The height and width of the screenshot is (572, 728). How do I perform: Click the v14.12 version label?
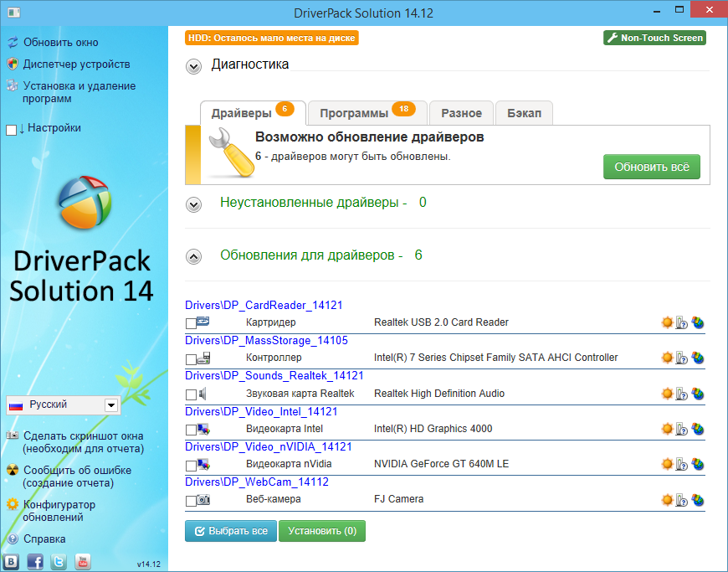tap(149, 564)
